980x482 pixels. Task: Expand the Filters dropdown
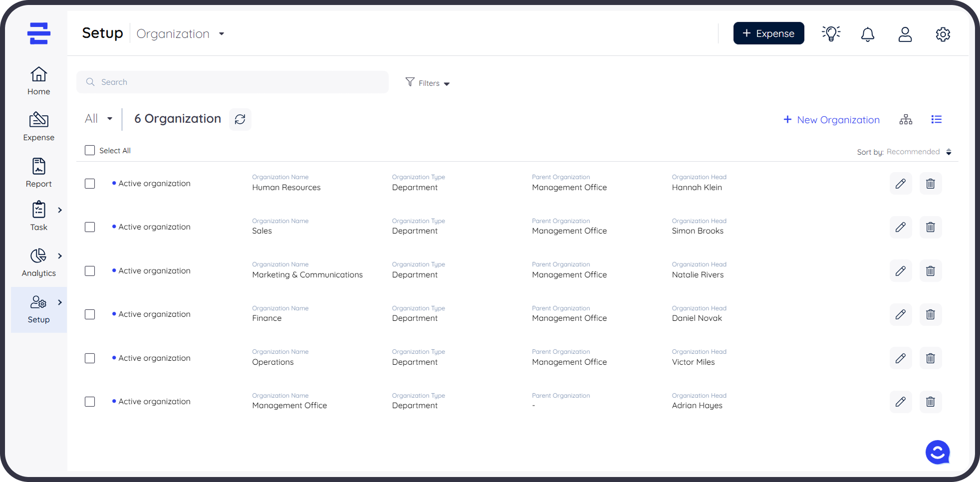[x=428, y=83]
